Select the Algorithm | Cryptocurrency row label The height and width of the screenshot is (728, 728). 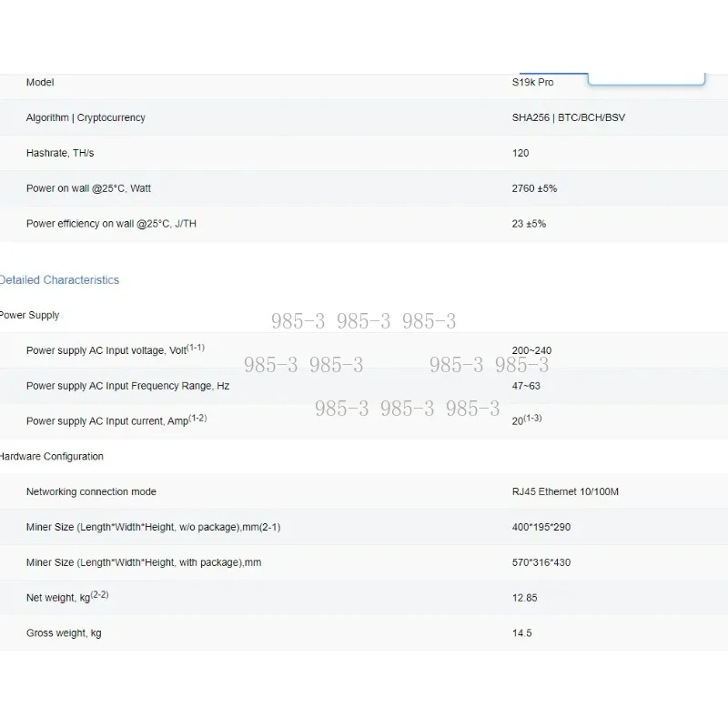coord(86,118)
